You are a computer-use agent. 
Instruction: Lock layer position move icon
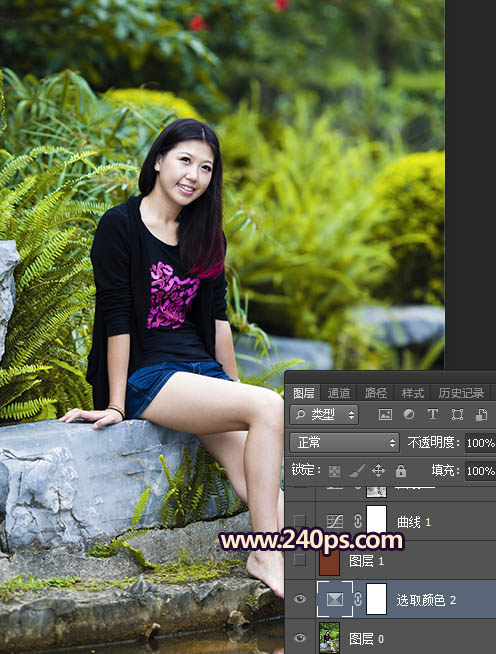pos(378,471)
